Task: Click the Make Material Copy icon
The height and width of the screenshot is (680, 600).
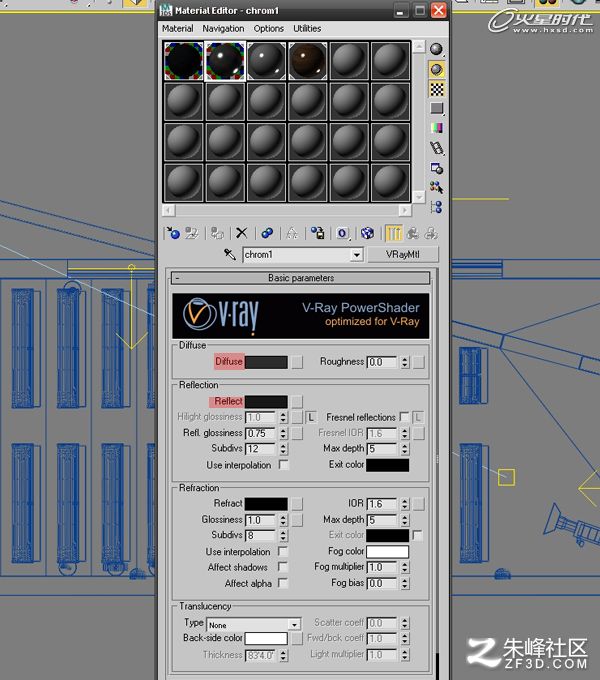Action: point(267,233)
